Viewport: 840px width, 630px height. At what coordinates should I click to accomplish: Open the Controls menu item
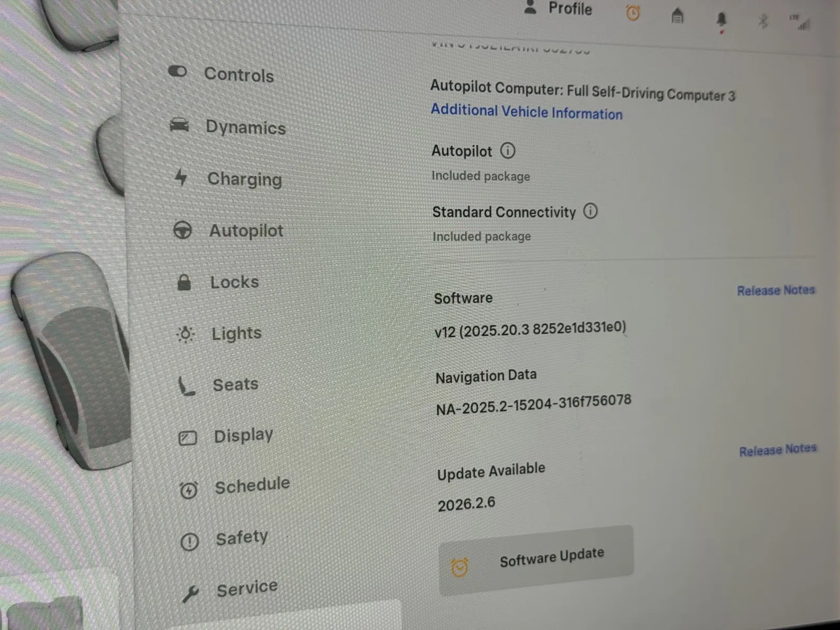tap(238, 75)
